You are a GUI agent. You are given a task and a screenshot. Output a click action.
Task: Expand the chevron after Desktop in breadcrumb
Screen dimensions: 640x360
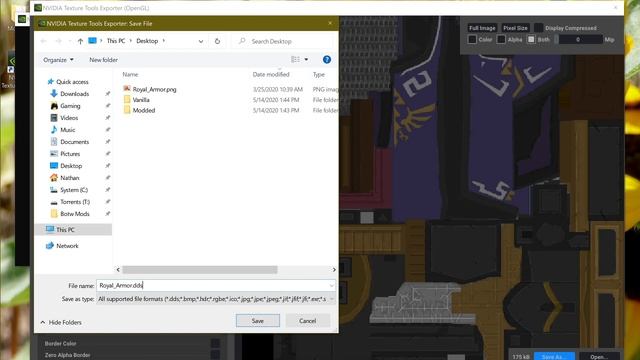pyautogui.click(x=164, y=41)
